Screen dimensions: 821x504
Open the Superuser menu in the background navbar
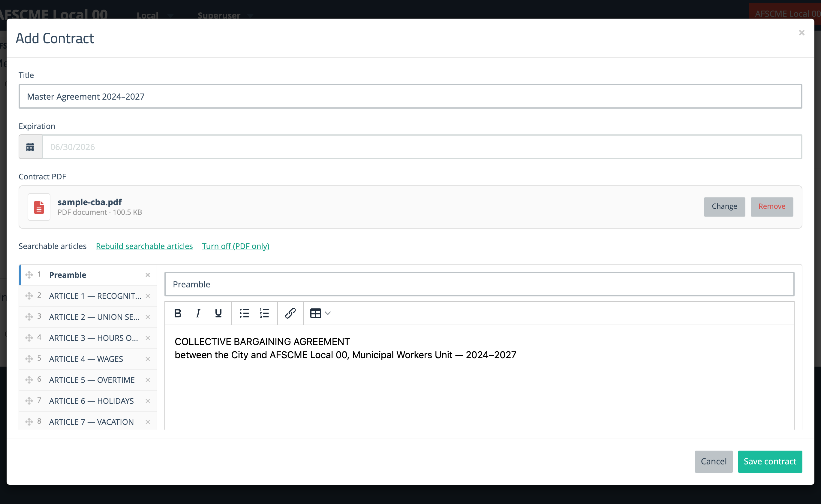point(225,15)
